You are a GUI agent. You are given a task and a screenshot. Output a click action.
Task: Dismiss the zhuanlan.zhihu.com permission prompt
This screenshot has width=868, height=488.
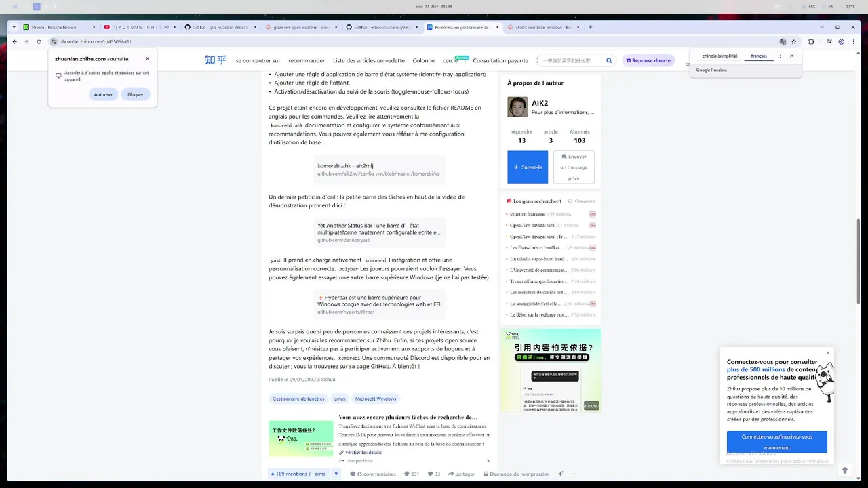(x=147, y=58)
